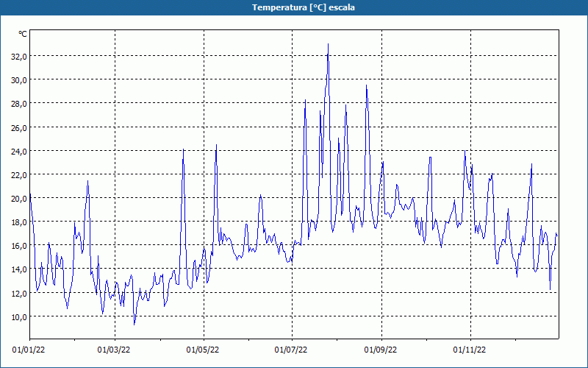Select the 18,0 y-axis value
Screen dimensions: 588x368
[x=19, y=222]
